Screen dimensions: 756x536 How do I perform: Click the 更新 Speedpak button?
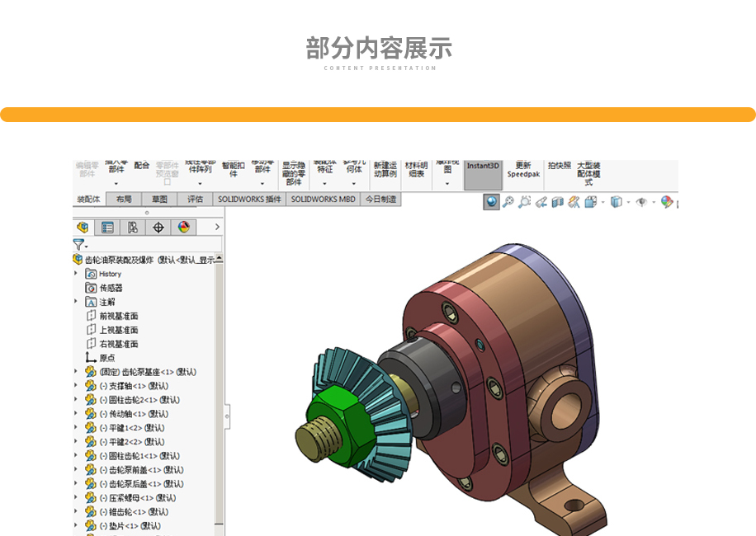tap(523, 170)
